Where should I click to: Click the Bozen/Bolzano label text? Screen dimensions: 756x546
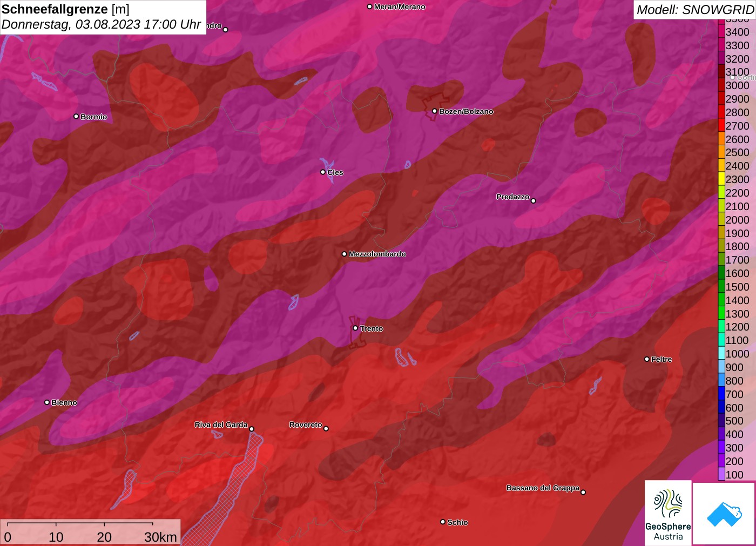pos(466,111)
